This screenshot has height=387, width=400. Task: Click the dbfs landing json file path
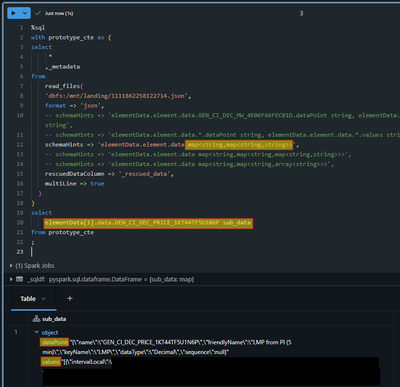118,96
